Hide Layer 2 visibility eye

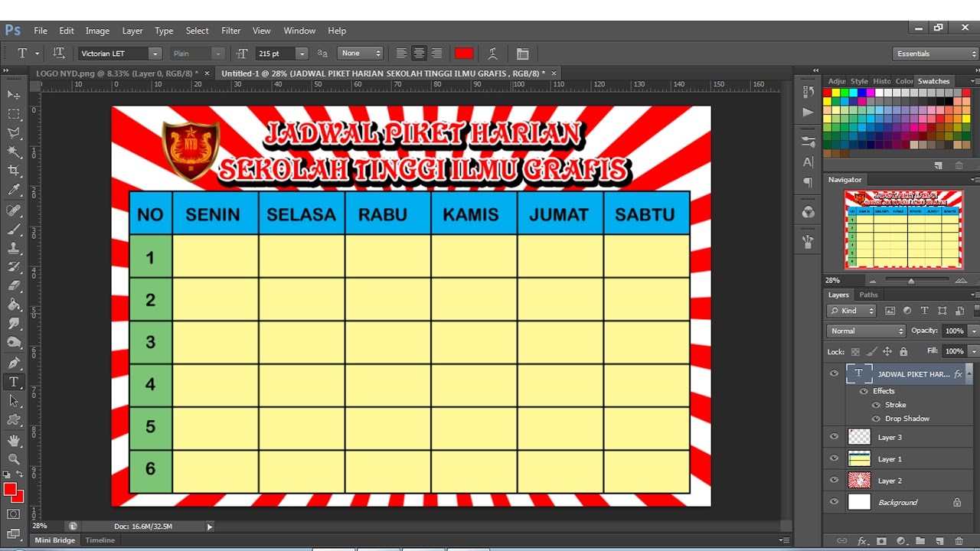click(x=835, y=480)
